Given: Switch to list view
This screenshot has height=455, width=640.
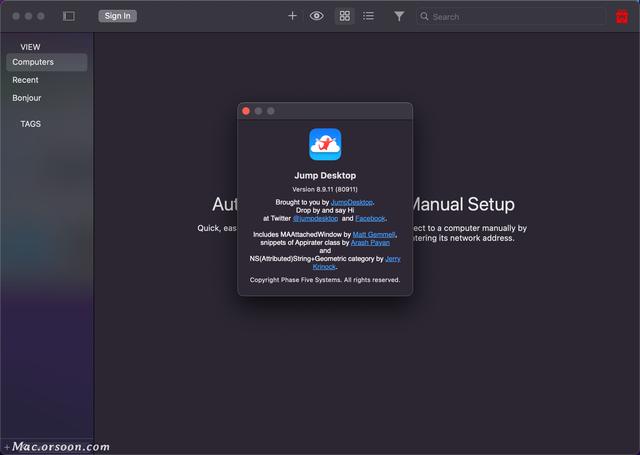Looking at the screenshot, I should tap(369, 16).
